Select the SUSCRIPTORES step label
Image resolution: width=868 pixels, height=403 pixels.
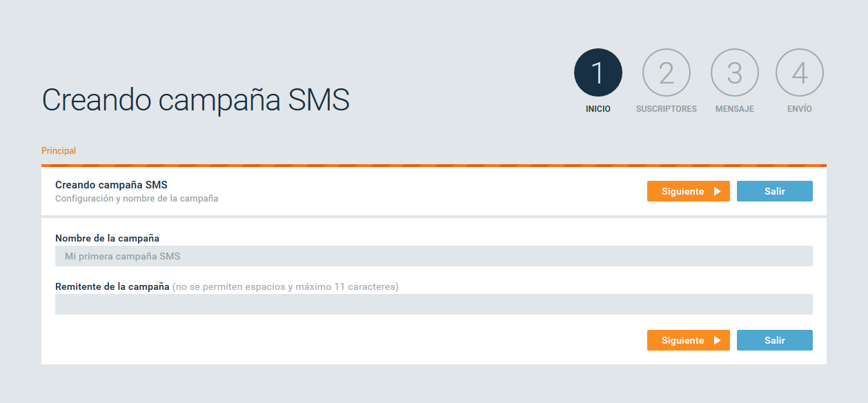coord(667,109)
